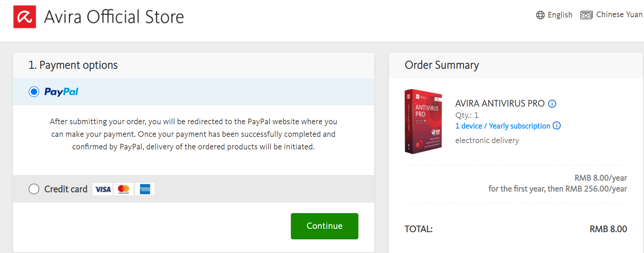Click the PayPal logo
This screenshot has height=253, width=644.
(61, 92)
